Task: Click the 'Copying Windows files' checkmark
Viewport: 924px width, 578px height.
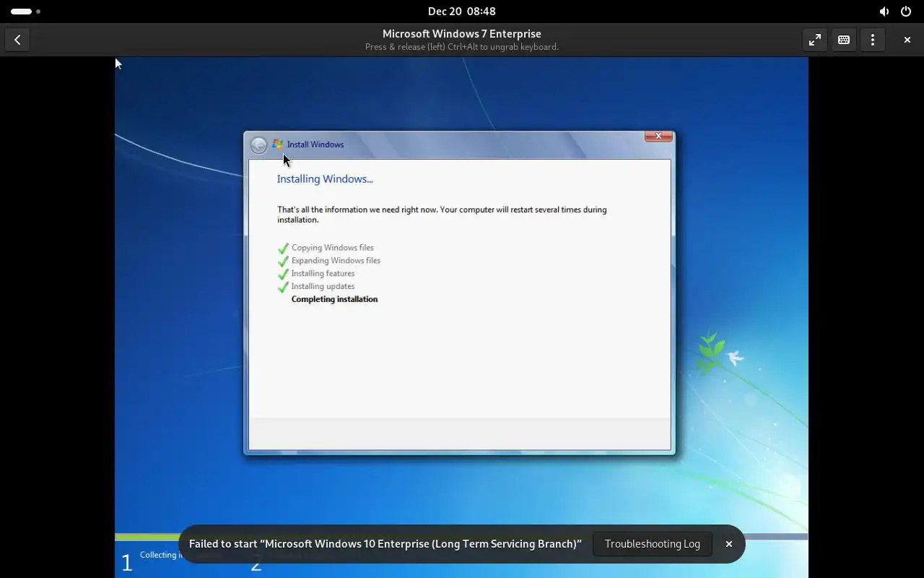Action: tap(283, 248)
